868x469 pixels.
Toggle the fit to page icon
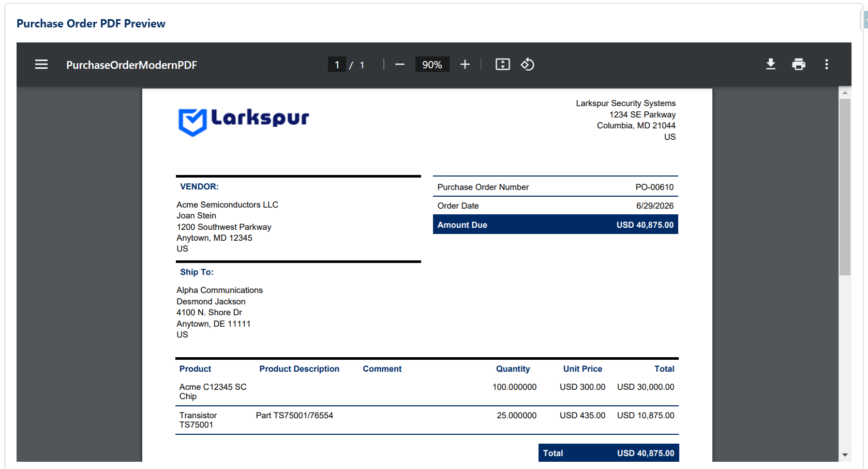tap(503, 64)
